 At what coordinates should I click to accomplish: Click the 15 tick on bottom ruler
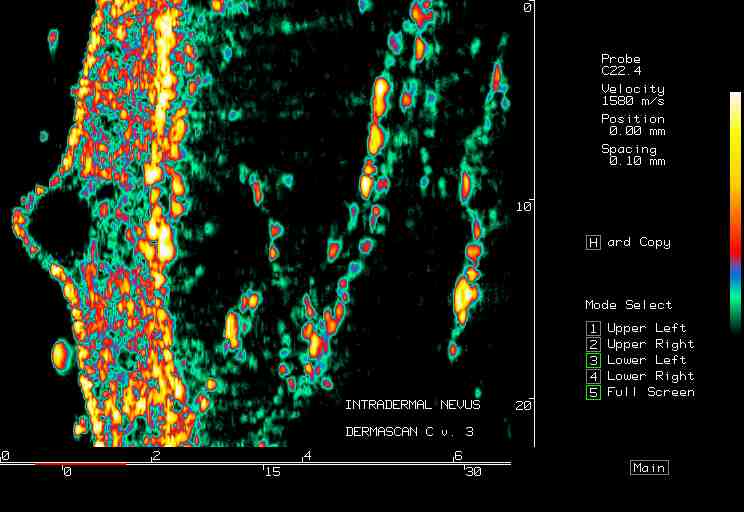[x=272, y=471]
